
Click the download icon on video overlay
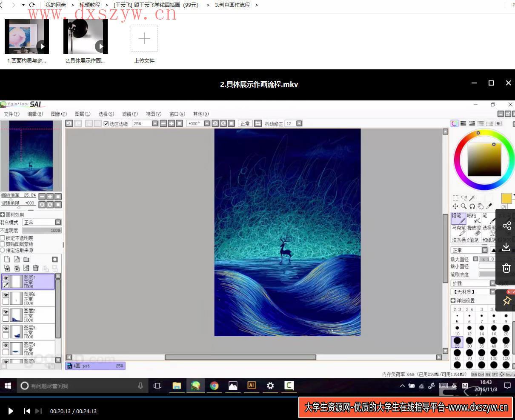pos(506,247)
